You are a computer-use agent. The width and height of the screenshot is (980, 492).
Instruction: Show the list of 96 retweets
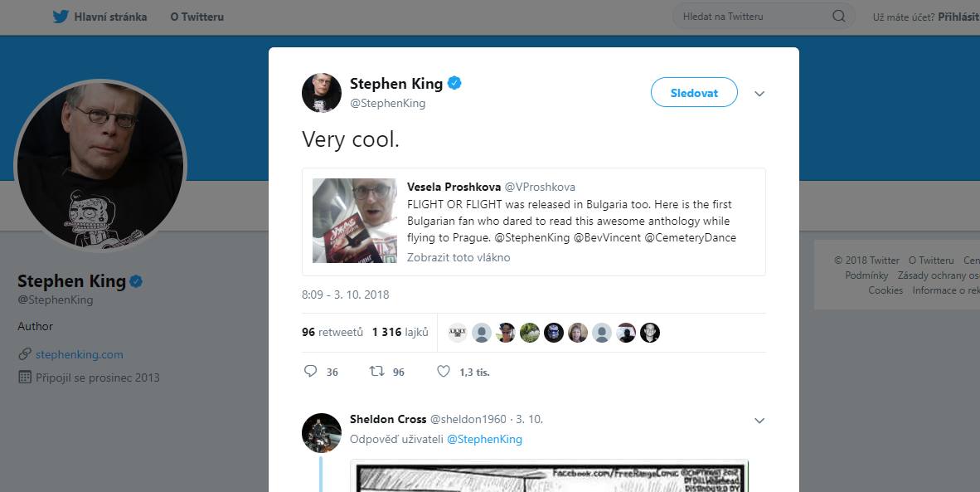click(x=332, y=332)
